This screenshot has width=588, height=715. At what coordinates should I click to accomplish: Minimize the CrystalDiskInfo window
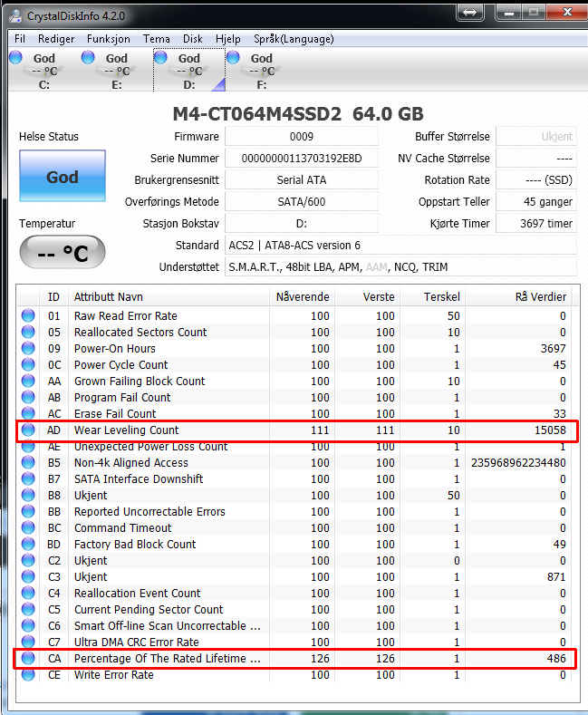508,13
